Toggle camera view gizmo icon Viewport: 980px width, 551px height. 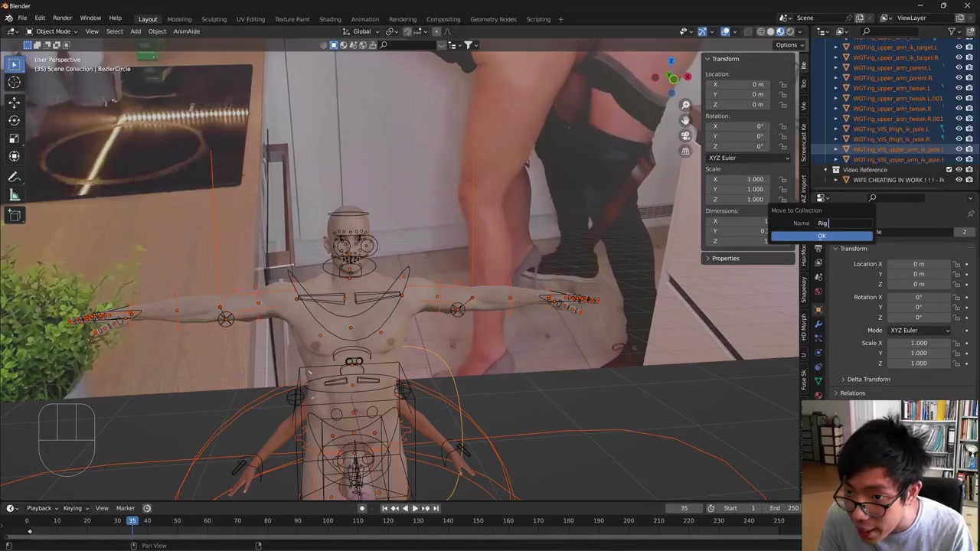click(685, 135)
